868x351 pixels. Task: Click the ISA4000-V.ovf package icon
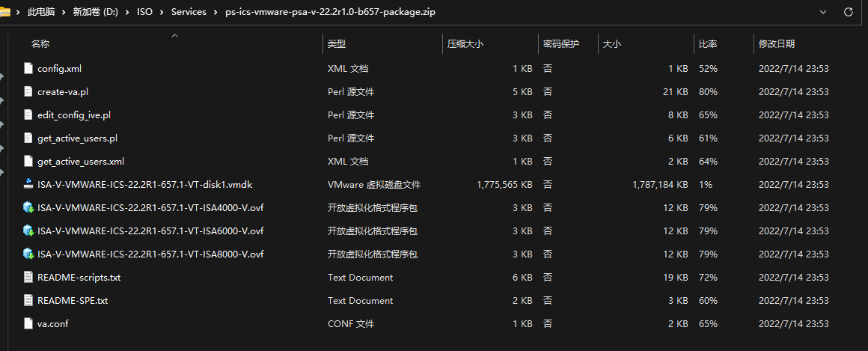pos(28,207)
